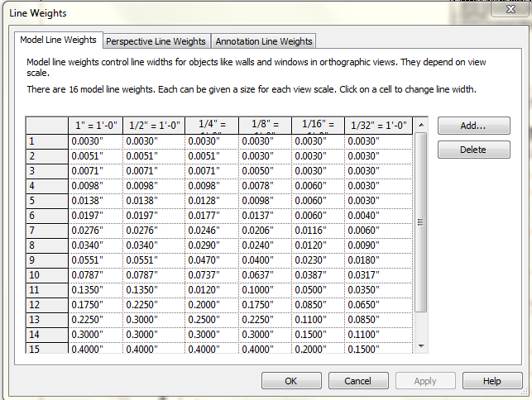Select the 1" = 1'-0" column header
Screen dimensions: 532x400
(x=95, y=126)
